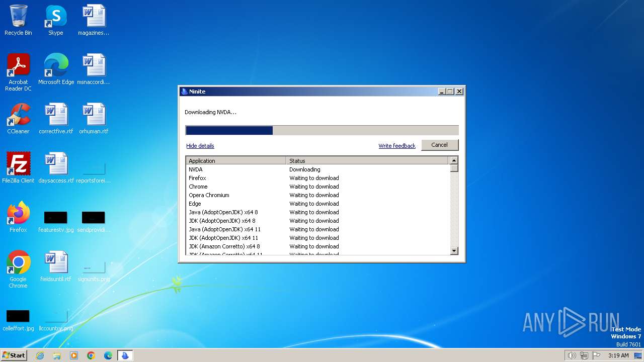644x362 pixels.
Task: Launch CCleaner from the desktop
Action: point(18,118)
